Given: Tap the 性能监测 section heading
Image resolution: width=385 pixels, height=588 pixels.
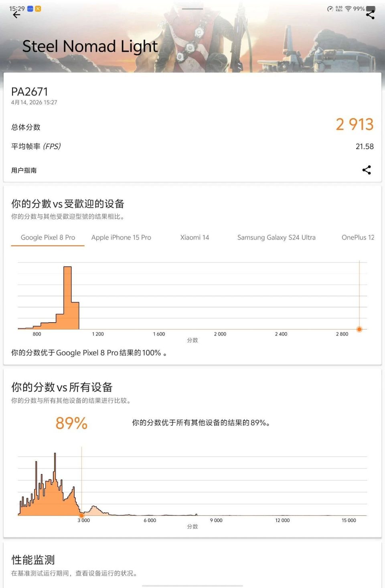Looking at the screenshot, I should [33, 560].
